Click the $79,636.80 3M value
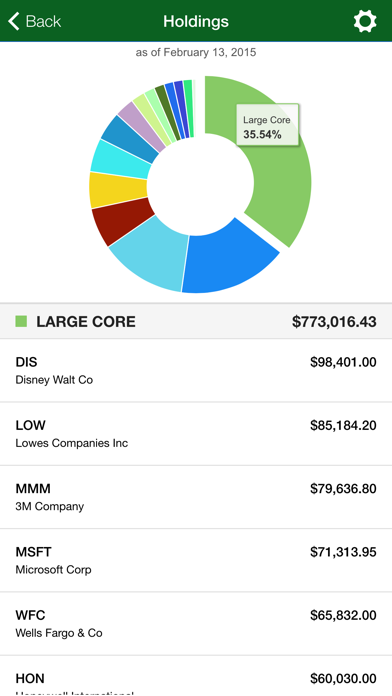The height and width of the screenshot is (696, 392). coord(343,489)
